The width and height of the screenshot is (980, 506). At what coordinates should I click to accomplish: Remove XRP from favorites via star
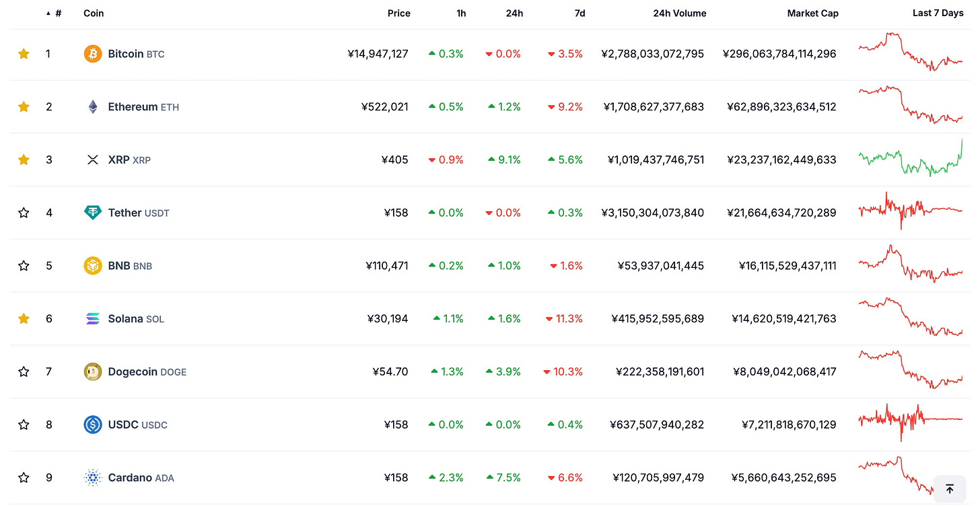(x=24, y=160)
